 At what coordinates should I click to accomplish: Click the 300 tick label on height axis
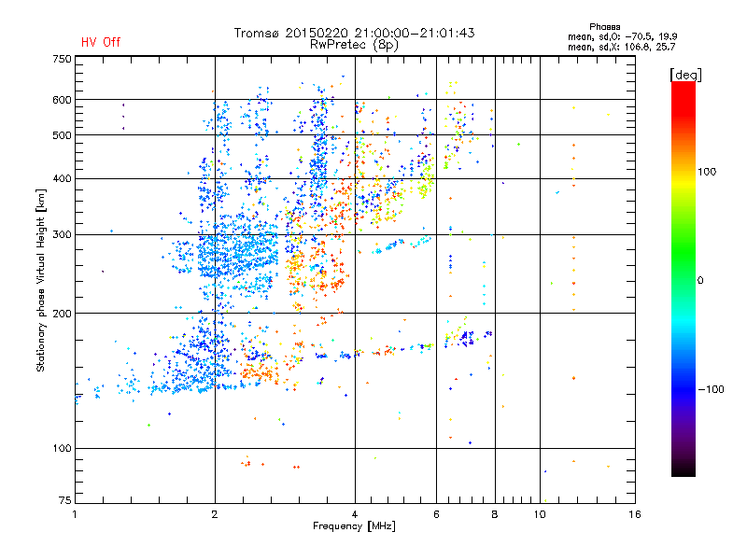[62, 234]
